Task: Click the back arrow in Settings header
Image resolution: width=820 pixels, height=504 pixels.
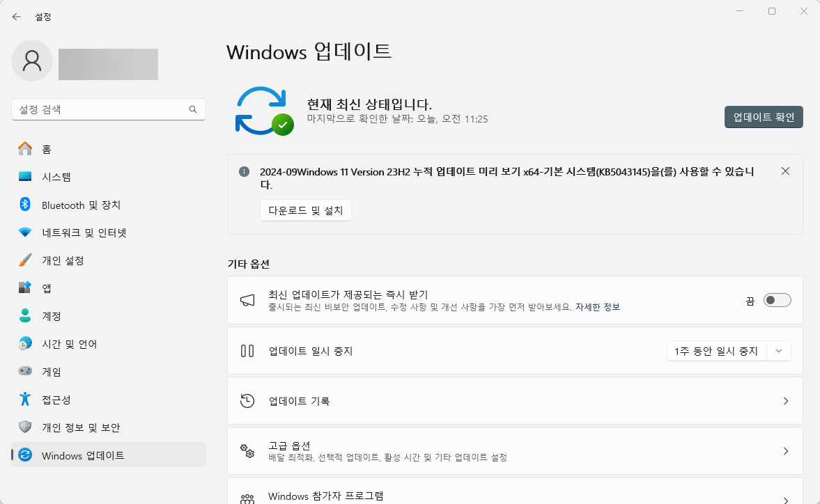Action: (x=17, y=17)
